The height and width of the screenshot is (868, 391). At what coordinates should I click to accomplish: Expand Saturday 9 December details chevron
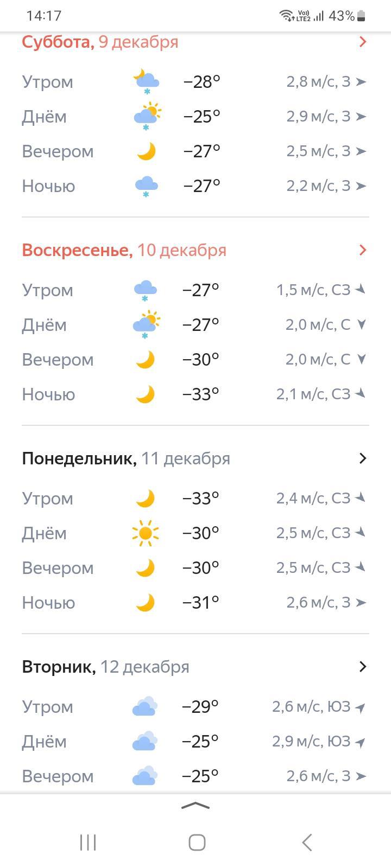click(x=363, y=42)
